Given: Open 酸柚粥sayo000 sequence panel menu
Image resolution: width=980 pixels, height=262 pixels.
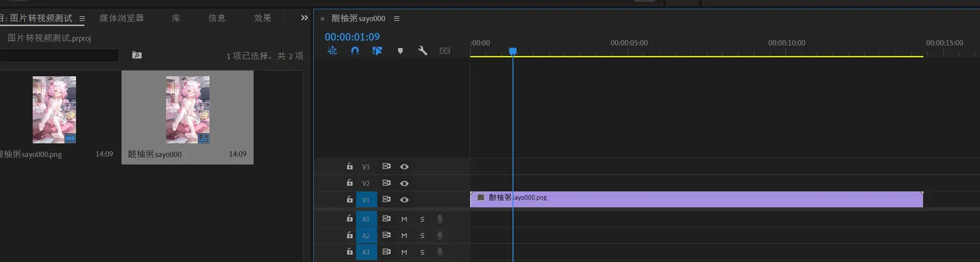Looking at the screenshot, I should [397, 19].
